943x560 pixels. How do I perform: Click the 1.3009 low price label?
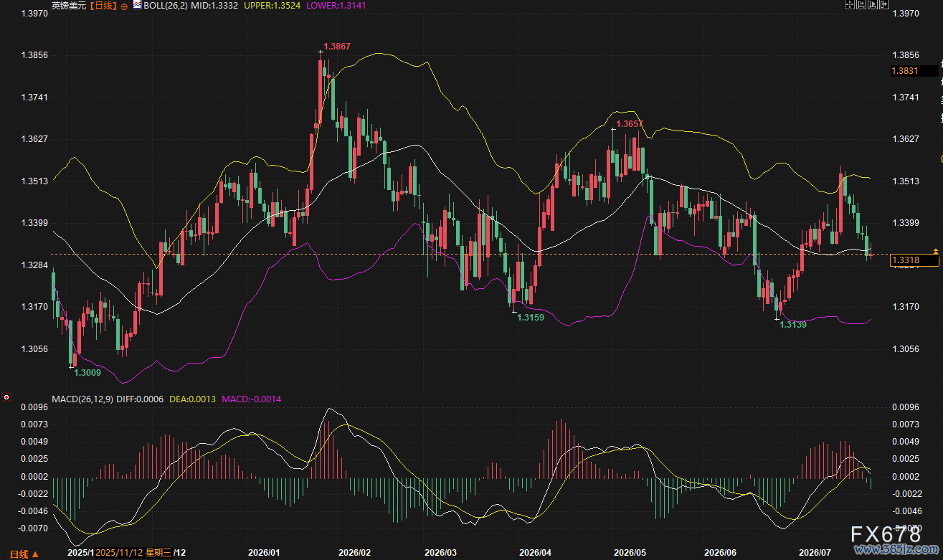87,372
